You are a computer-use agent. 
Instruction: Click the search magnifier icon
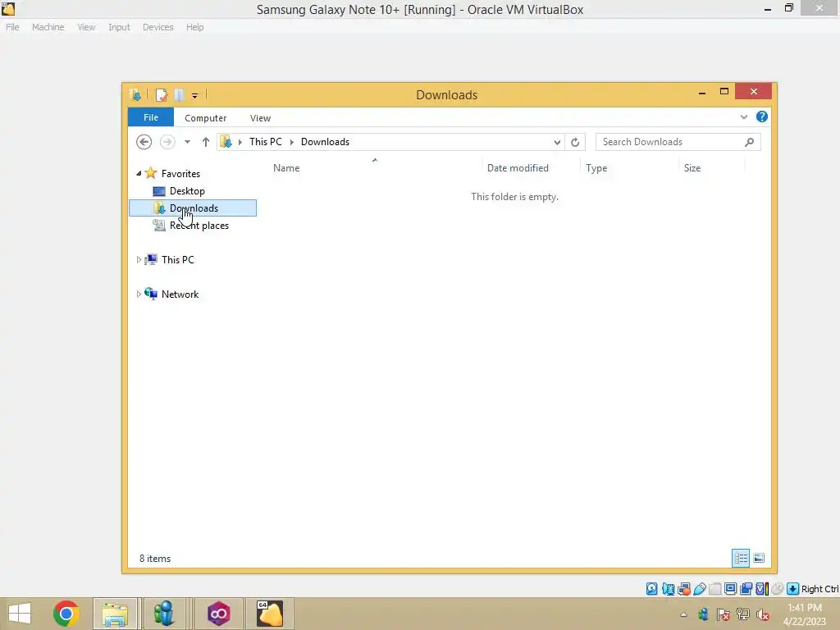click(749, 142)
